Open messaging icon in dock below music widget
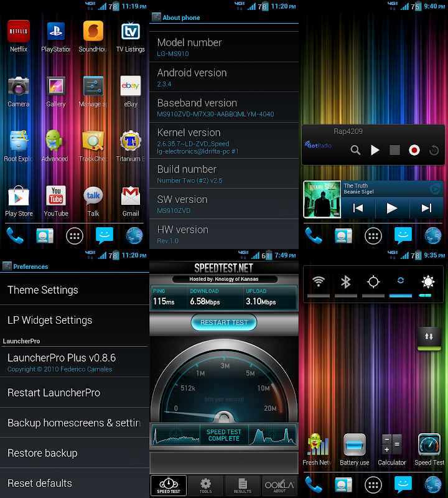The height and width of the screenshot is (498, 448). [403, 236]
